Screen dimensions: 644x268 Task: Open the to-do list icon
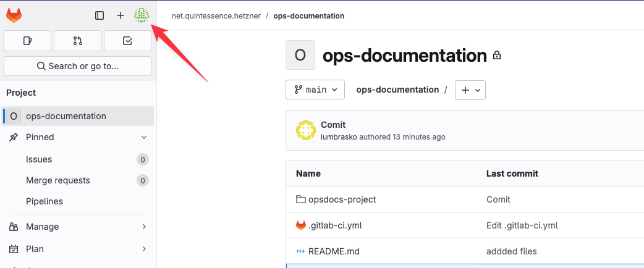[127, 41]
